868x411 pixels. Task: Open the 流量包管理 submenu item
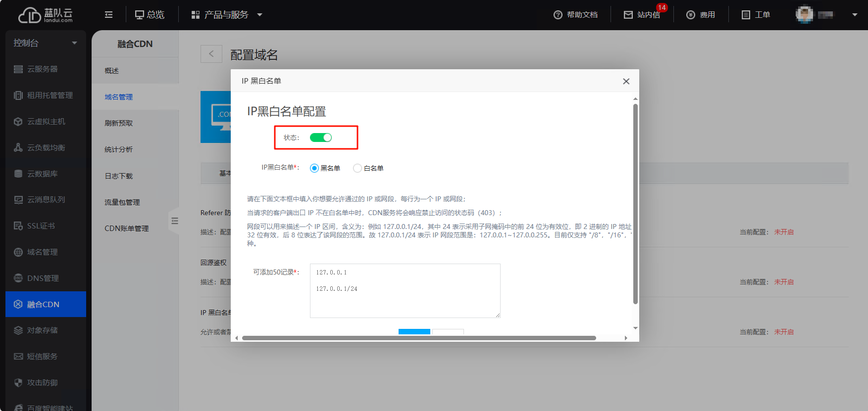(x=135, y=202)
